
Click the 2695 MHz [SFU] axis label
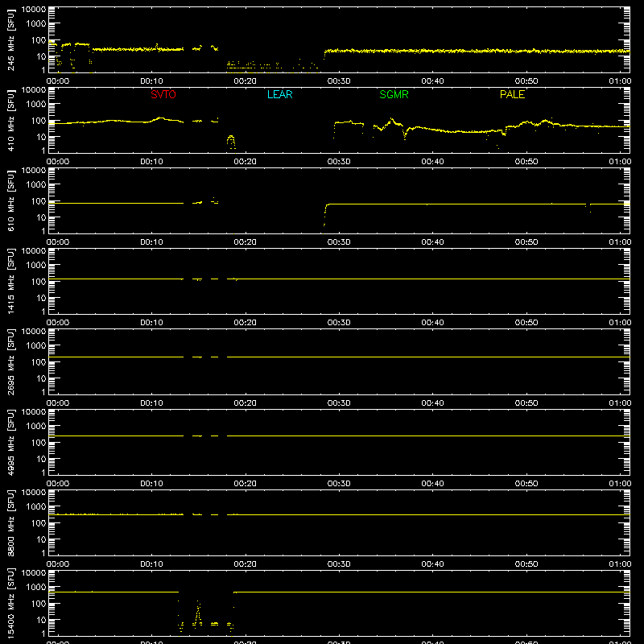[10, 361]
